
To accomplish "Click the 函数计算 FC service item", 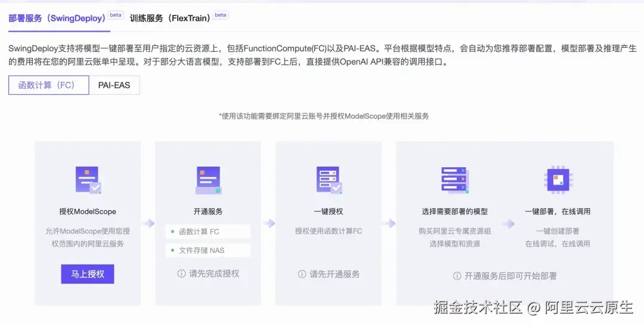I will (208, 232).
